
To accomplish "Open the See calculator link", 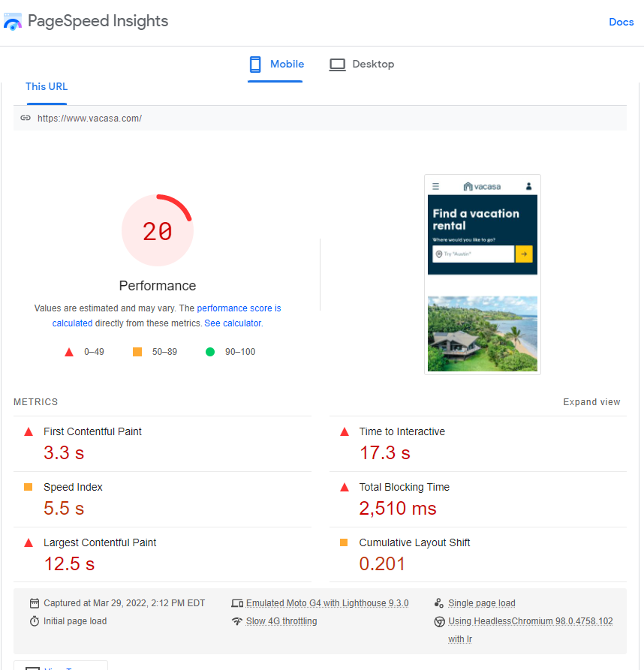I will click(233, 323).
